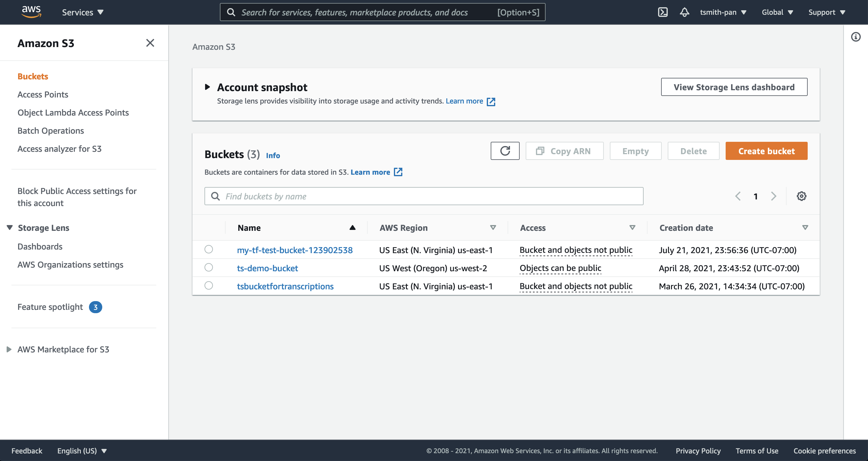Open Block Public Access settings for this account
The height and width of the screenshot is (461, 868).
point(77,197)
